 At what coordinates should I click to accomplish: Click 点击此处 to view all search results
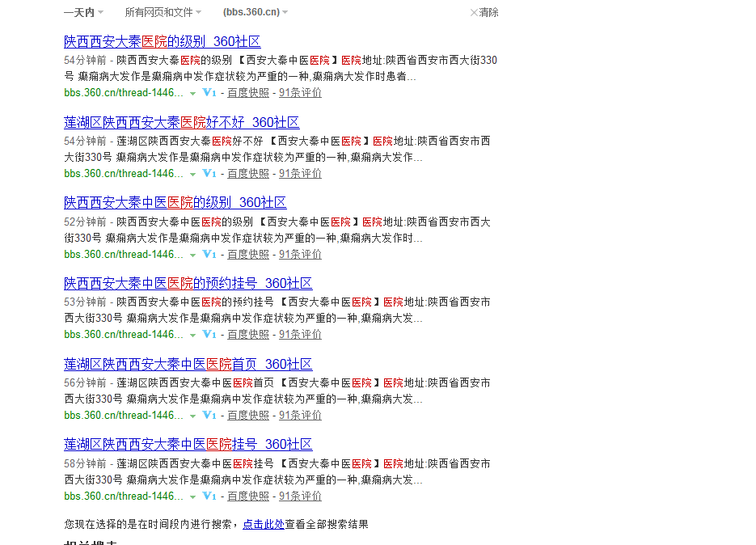click(x=263, y=524)
